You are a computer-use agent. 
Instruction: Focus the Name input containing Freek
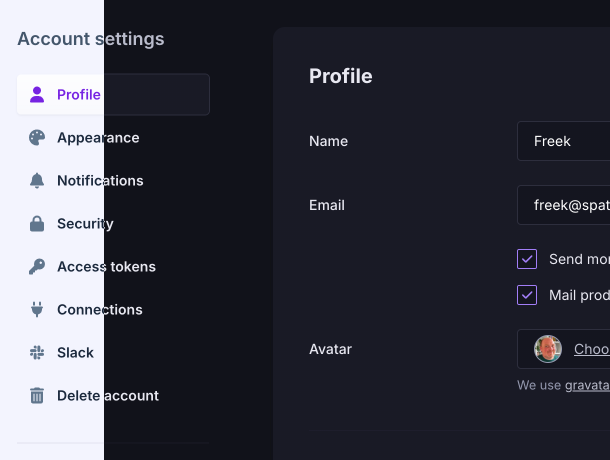coord(563,141)
